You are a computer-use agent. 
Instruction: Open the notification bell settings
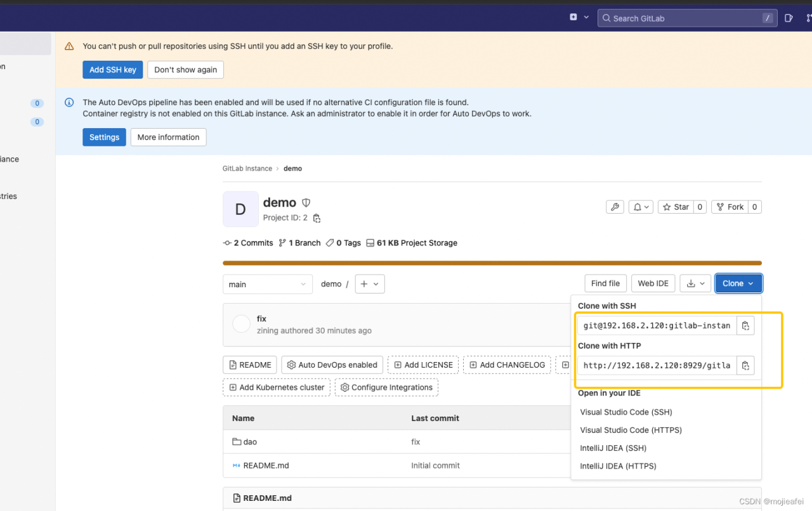[x=640, y=207]
